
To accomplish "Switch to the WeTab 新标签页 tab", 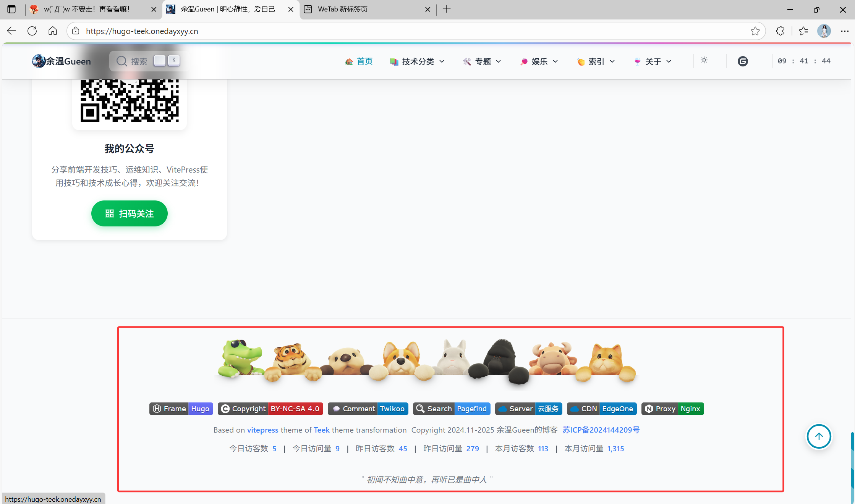I will [x=342, y=9].
